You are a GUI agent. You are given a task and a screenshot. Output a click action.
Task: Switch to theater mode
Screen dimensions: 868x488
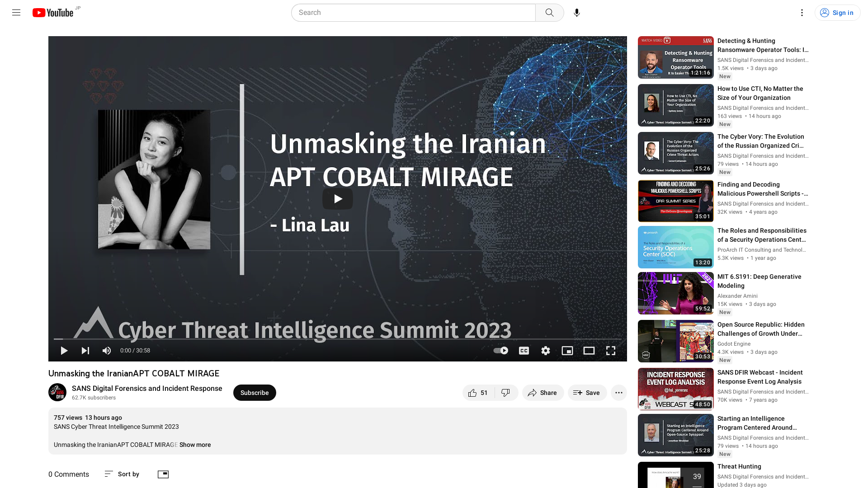[x=589, y=351]
